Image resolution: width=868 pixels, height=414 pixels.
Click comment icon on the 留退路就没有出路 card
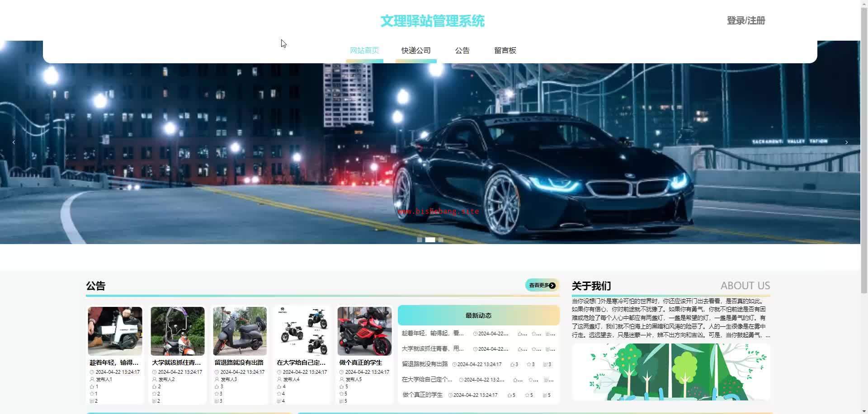click(217, 401)
